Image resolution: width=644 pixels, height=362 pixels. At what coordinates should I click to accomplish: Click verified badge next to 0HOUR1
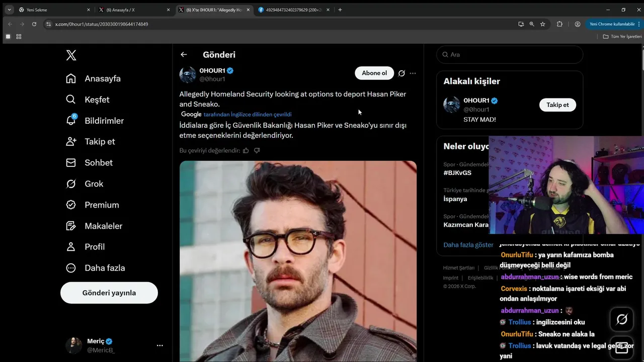[x=230, y=71]
